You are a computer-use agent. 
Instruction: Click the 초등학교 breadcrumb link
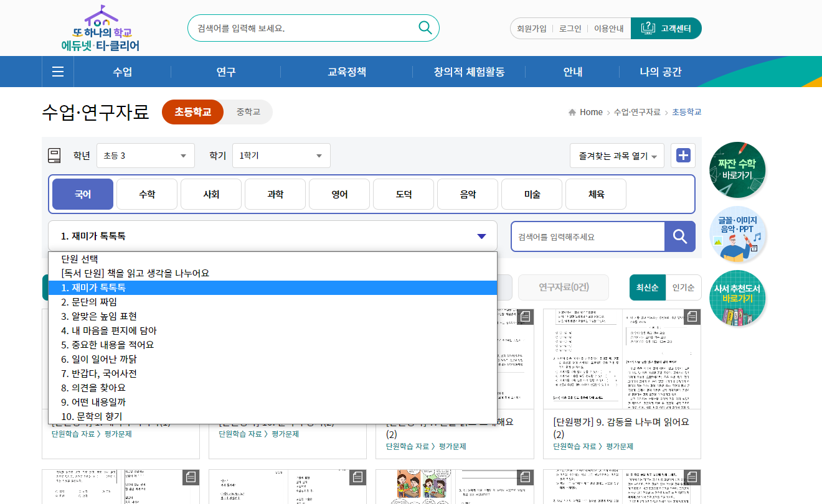pyautogui.click(x=687, y=113)
